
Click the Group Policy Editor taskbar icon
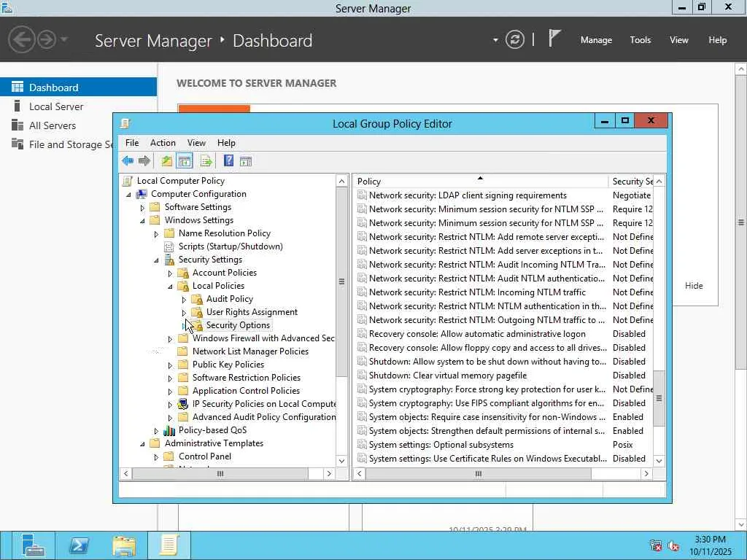(169, 545)
